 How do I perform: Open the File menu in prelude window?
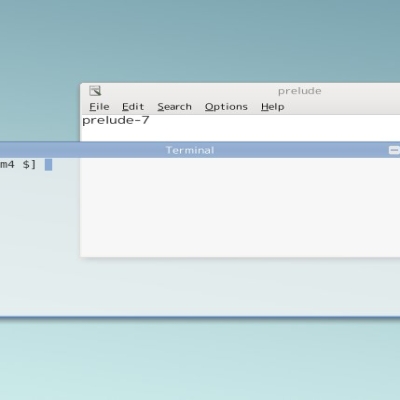99,107
